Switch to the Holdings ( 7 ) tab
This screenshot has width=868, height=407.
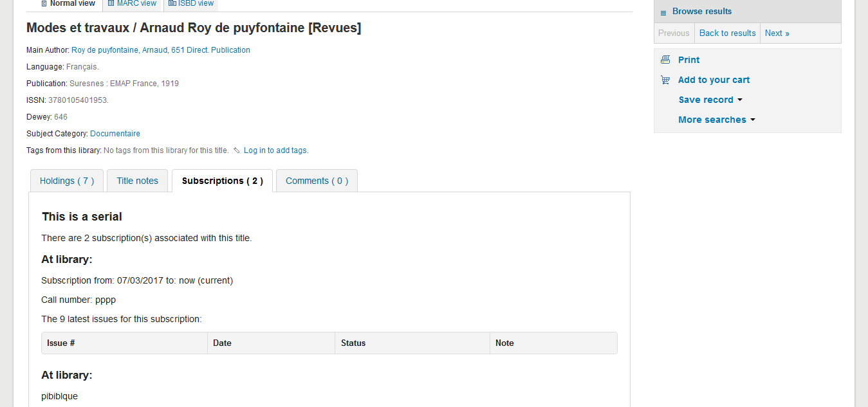pos(67,181)
